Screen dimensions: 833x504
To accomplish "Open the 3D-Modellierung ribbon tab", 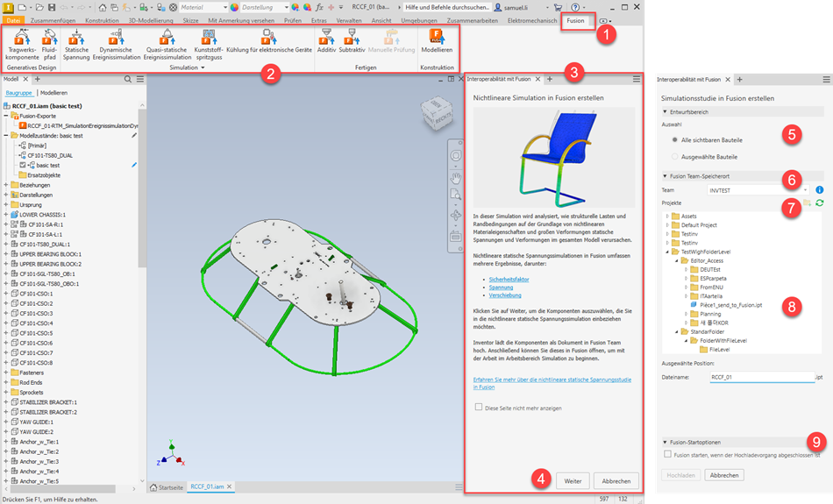I will (x=151, y=21).
